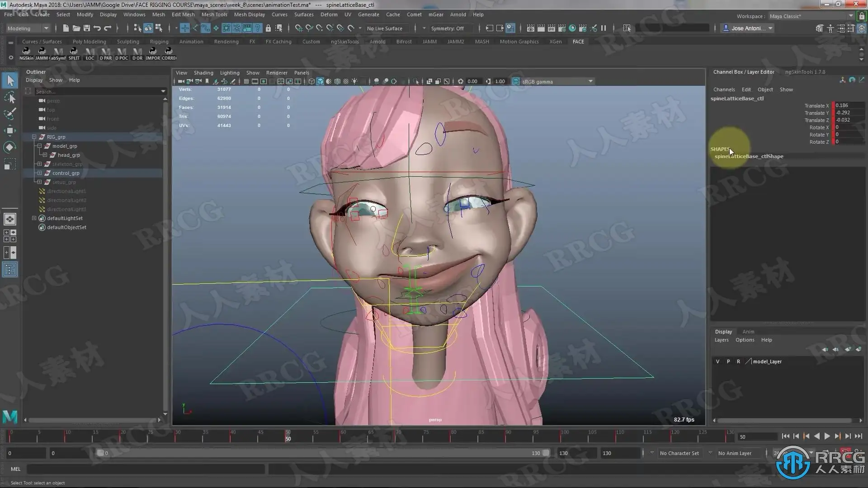Click the Outliner layout icon
Viewport: 868px width, 488px height.
[10, 270]
